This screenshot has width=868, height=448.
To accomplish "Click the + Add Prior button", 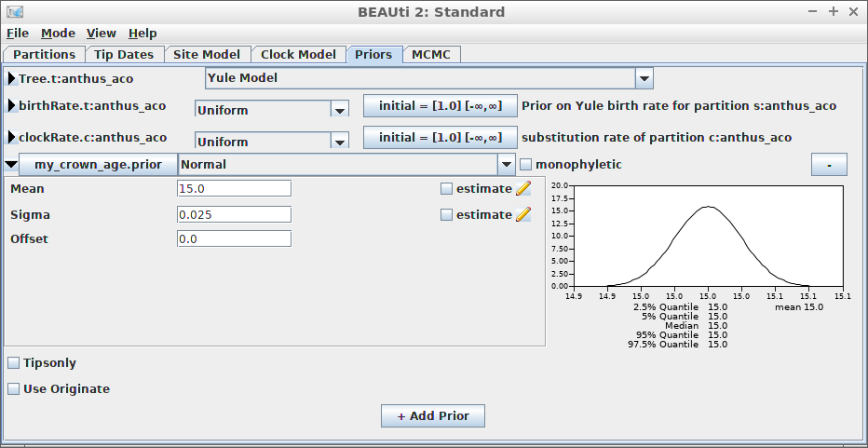I will pyautogui.click(x=433, y=416).
